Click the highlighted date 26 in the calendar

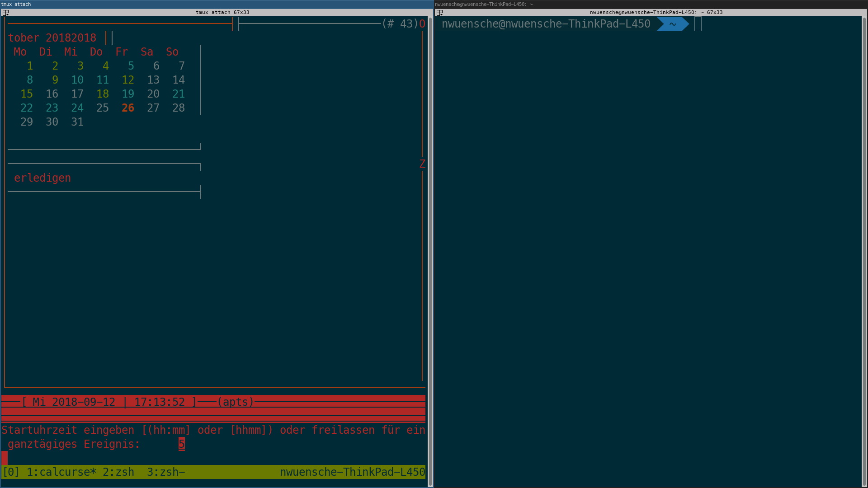pos(128,108)
